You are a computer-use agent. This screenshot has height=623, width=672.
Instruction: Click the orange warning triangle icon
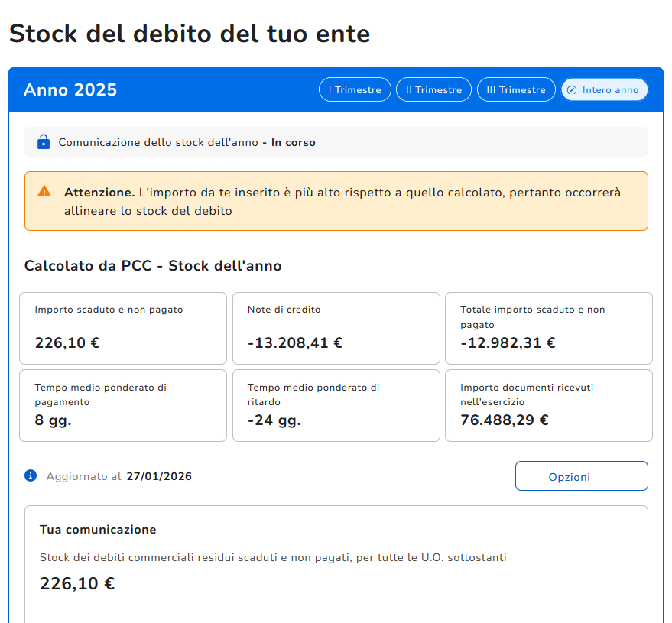(x=44, y=191)
